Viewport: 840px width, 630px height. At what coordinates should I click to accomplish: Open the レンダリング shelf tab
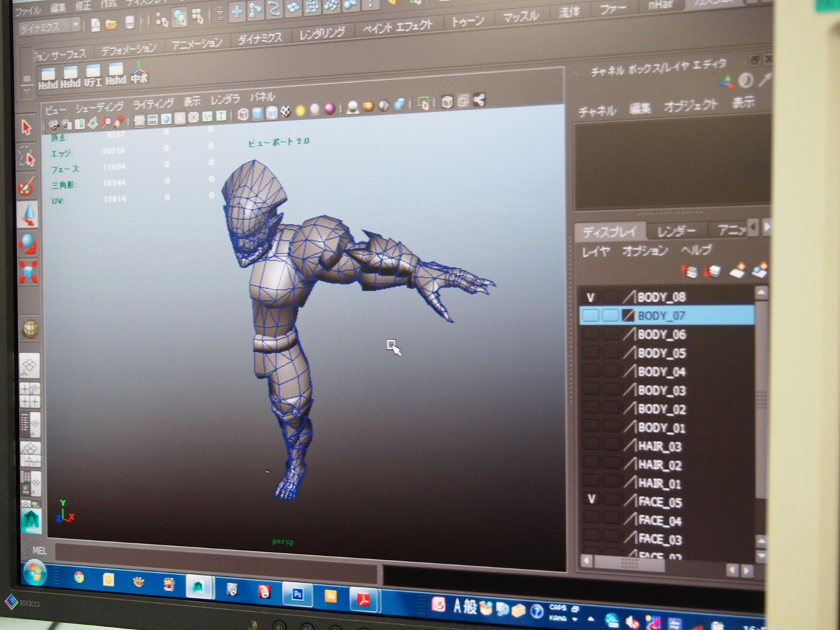coord(322,33)
